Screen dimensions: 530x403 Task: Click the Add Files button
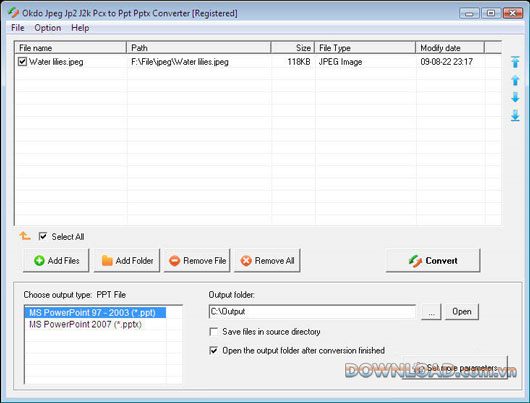point(56,260)
